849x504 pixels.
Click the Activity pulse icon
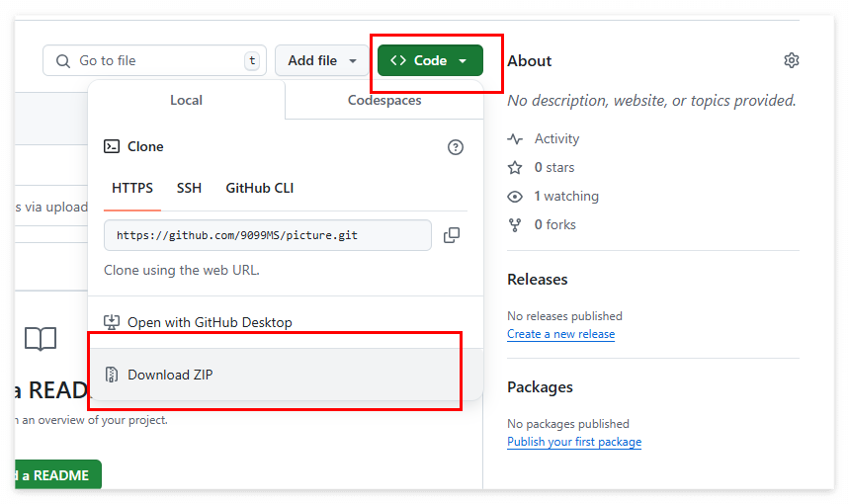(515, 139)
